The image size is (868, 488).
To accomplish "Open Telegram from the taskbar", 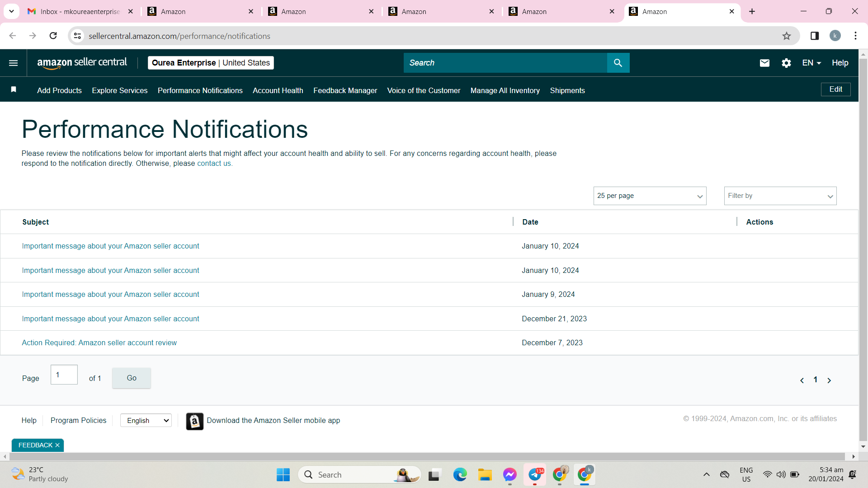I will tap(535, 474).
